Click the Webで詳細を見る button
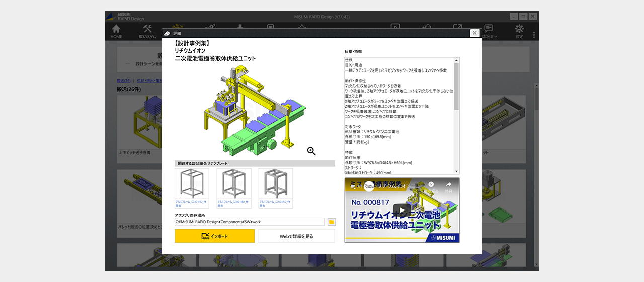The image size is (644, 282). pyautogui.click(x=296, y=236)
